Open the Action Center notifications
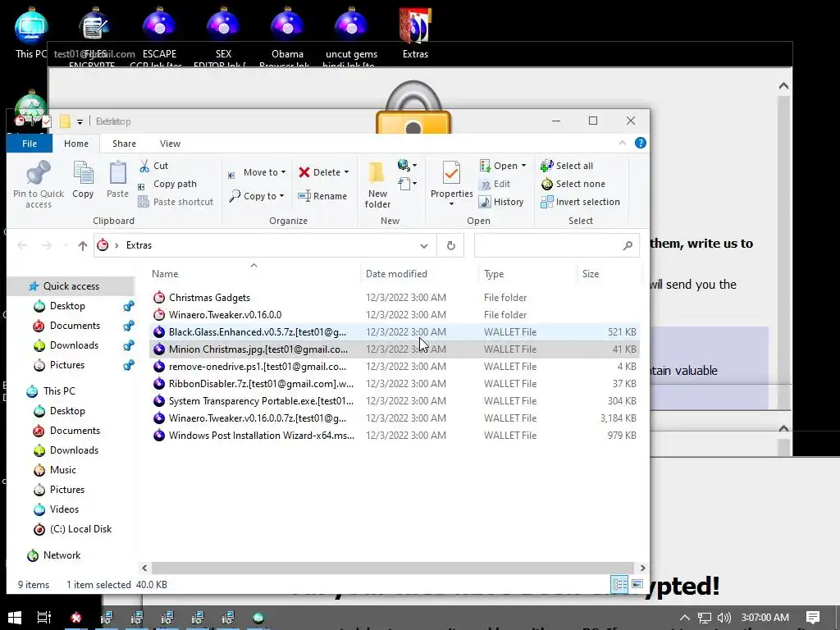Viewport: 840px width, 630px height. [x=813, y=618]
